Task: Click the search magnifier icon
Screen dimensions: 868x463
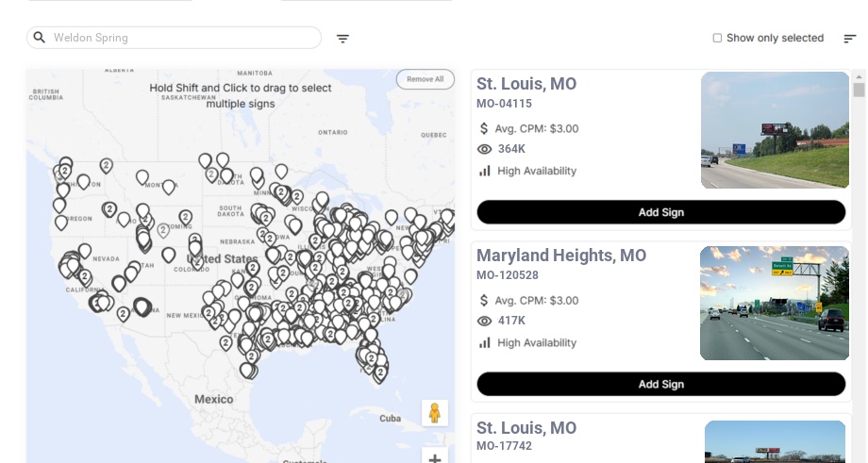Action: (40, 38)
